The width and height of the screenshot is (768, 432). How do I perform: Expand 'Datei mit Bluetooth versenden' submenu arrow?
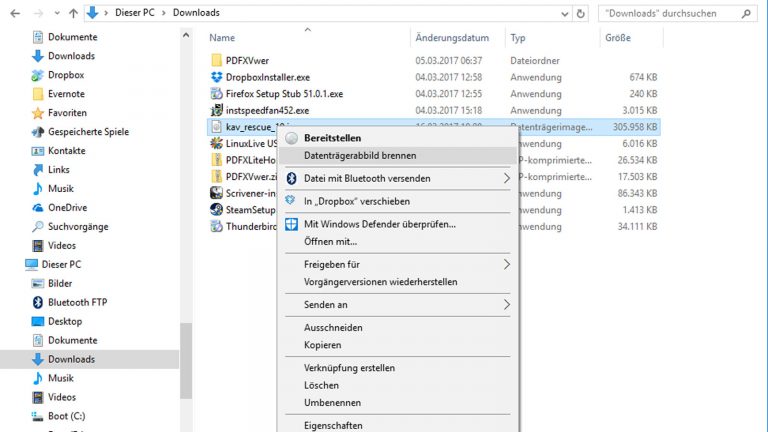pyautogui.click(x=506, y=179)
